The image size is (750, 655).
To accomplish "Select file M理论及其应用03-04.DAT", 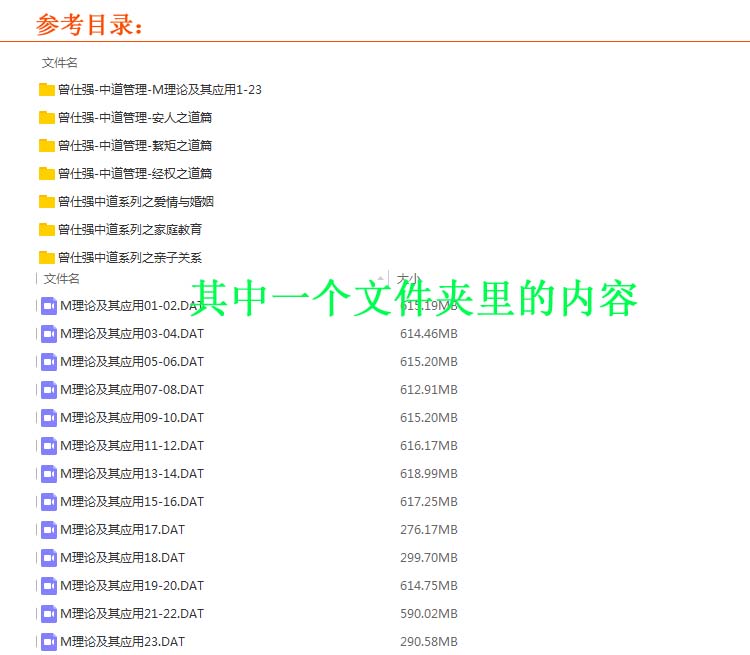I will [x=132, y=334].
